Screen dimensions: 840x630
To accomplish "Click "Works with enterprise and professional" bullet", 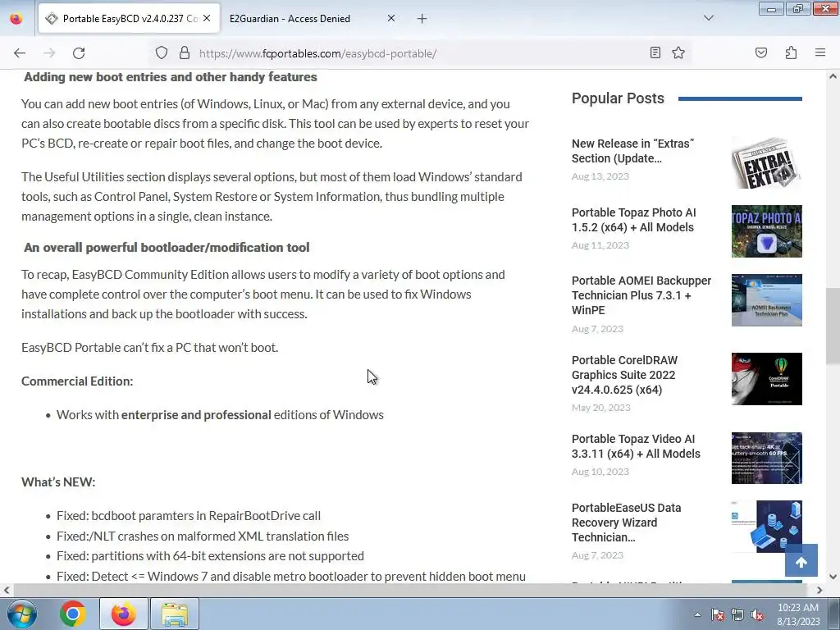I will tap(220, 414).
